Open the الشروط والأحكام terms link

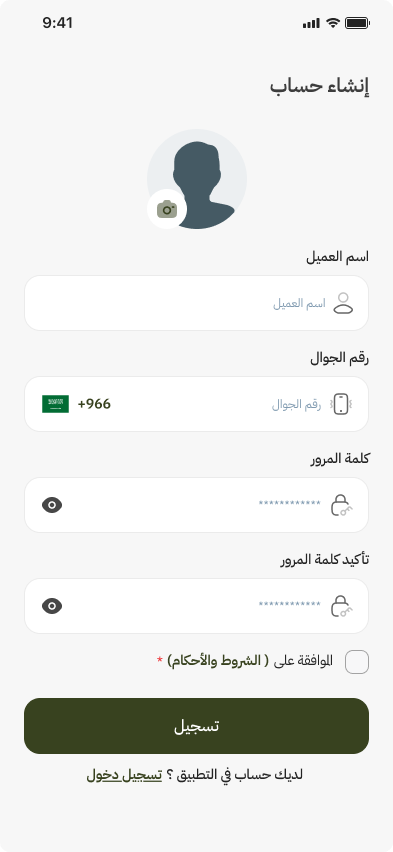[x=218, y=661]
